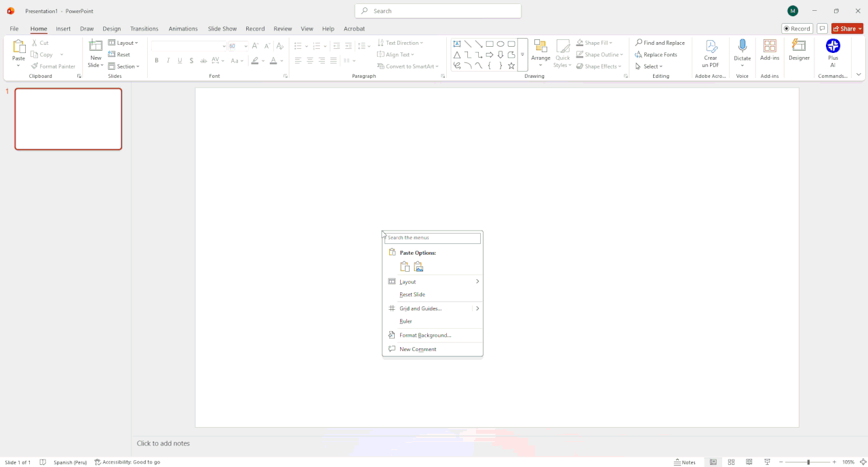Click Crear un PDF Adobe button
Viewport: 868px width, 467px height.
(710, 54)
